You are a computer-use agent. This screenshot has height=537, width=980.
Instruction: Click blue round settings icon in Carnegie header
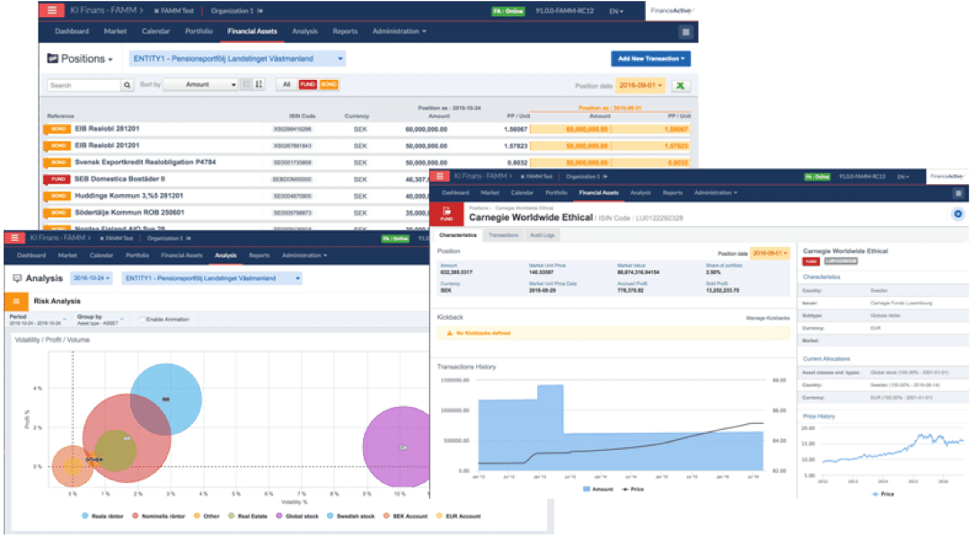(957, 215)
